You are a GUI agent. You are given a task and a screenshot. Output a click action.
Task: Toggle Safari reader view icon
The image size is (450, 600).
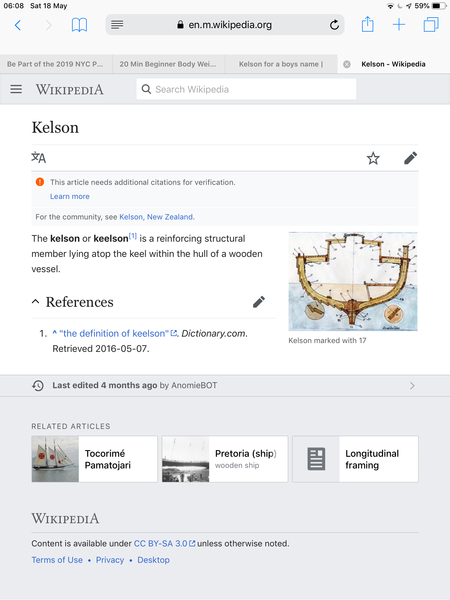coord(117,25)
